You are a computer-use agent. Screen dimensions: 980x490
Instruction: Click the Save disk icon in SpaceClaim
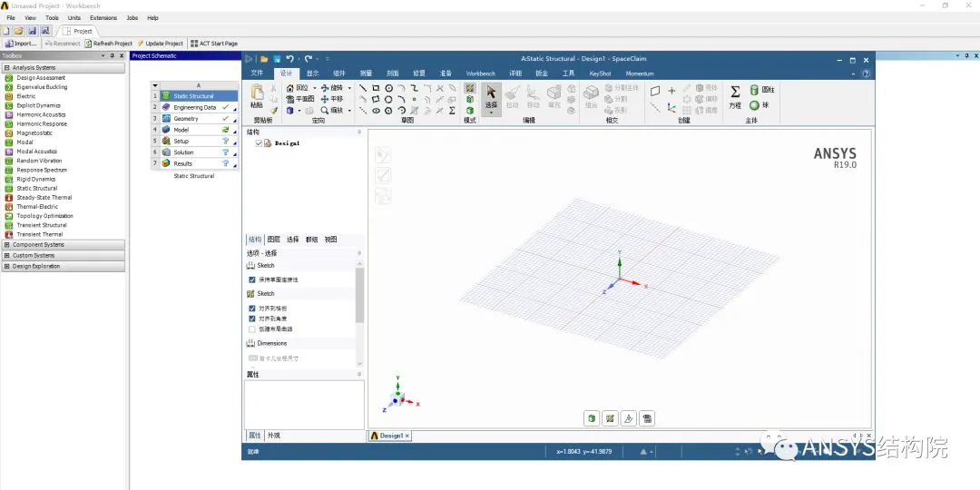click(x=277, y=59)
